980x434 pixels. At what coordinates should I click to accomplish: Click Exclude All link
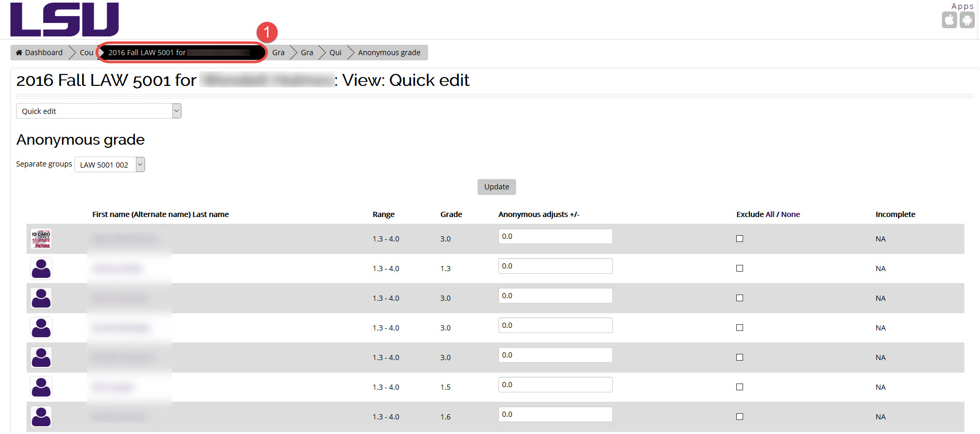[770, 214]
